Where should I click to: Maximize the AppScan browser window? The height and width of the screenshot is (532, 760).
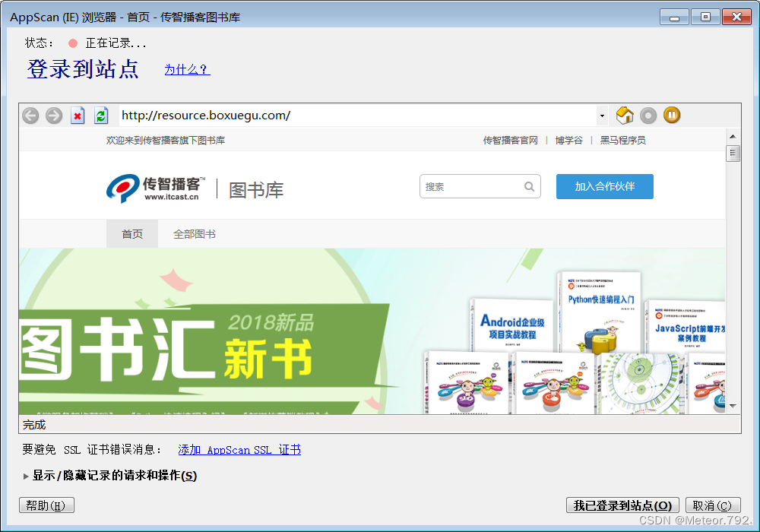pos(705,17)
